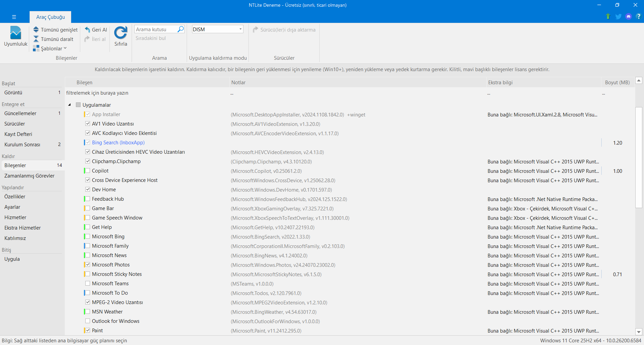
Task: Click the Bileşen column header
Action: [147, 83]
